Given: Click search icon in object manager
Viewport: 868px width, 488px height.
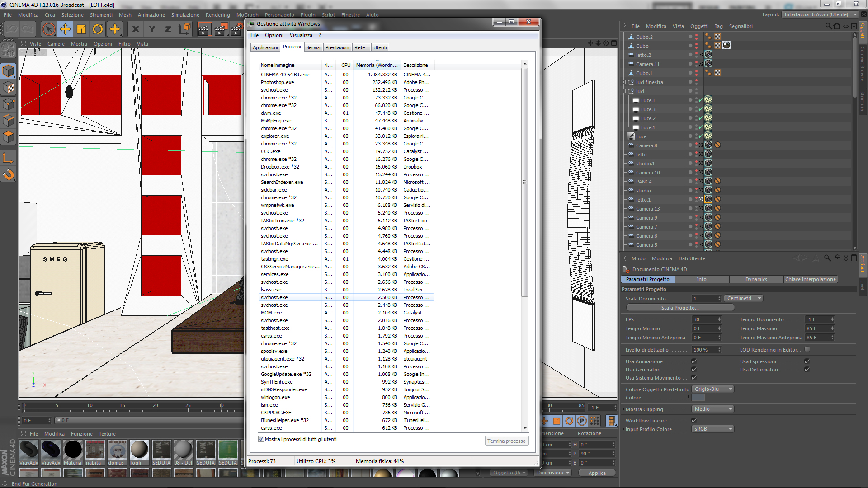Looking at the screenshot, I should click(828, 26).
